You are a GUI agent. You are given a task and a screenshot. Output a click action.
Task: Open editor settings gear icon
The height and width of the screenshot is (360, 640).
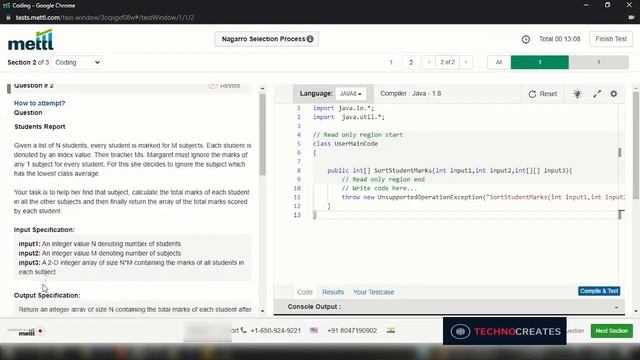point(614,94)
